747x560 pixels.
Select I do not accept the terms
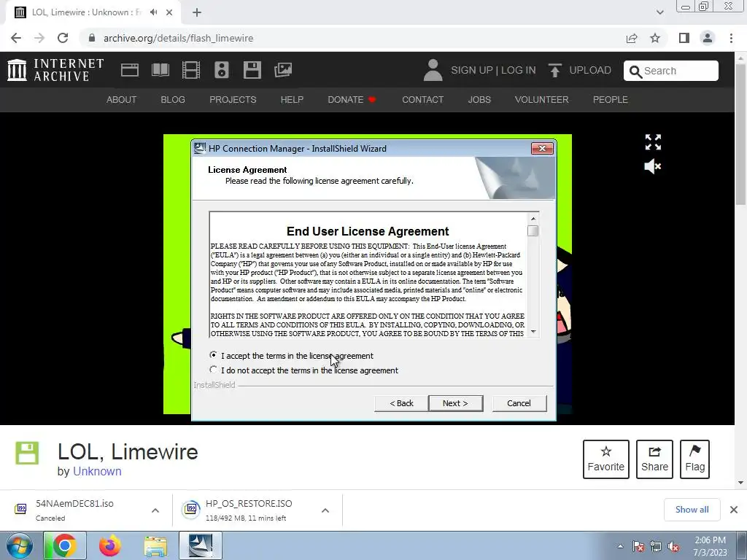click(x=213, y=370)
